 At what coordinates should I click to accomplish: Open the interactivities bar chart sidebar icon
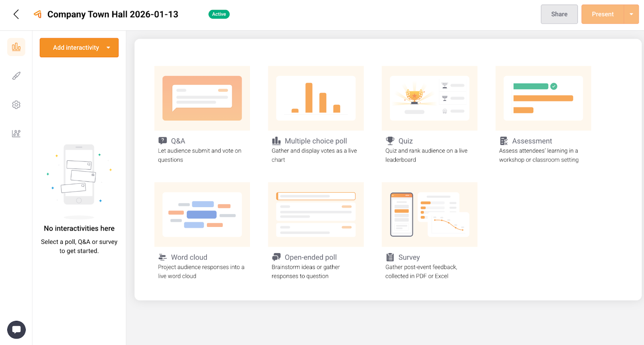[x=16, y=47]
